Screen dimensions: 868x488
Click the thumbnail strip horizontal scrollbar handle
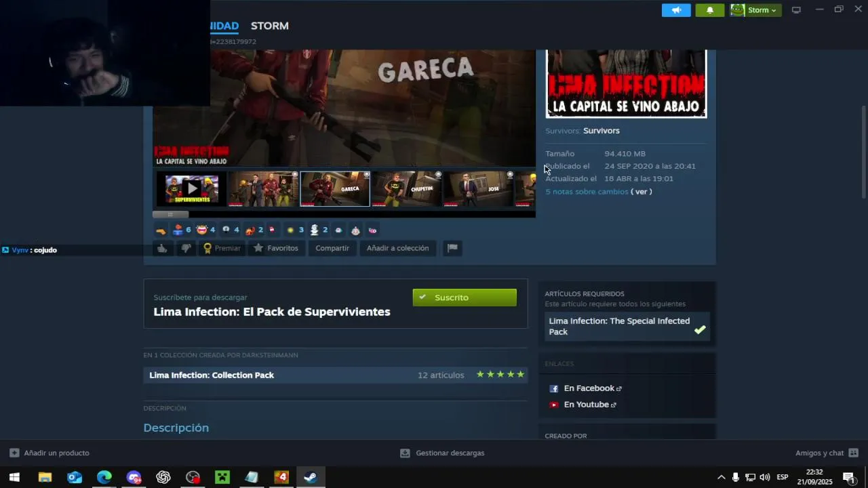point(171,214)
